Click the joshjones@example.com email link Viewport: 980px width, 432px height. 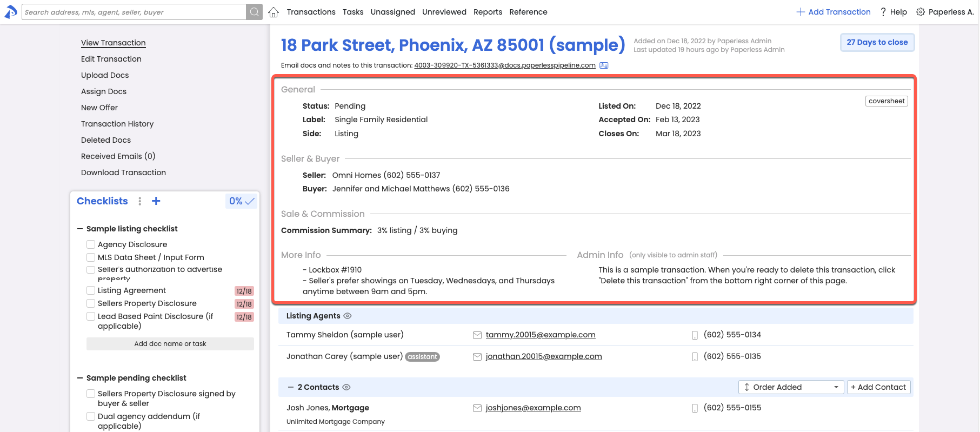(x=534, y=408)
